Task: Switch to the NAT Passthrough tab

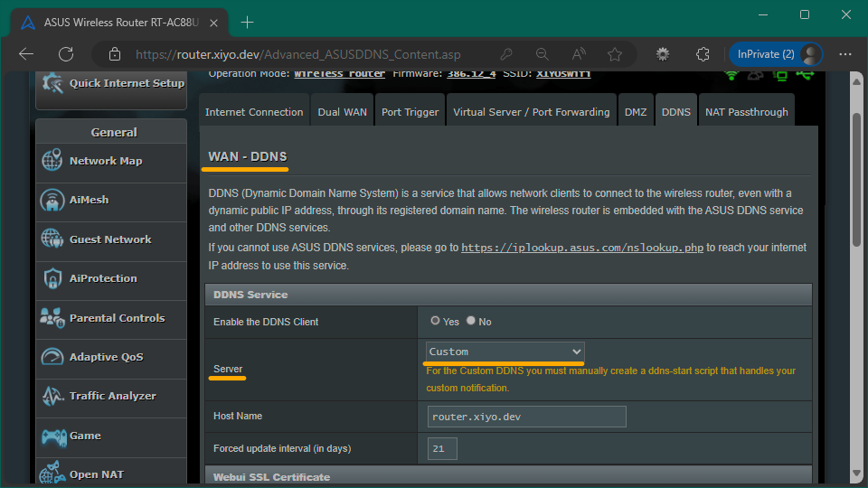Action: click(746, 112)
